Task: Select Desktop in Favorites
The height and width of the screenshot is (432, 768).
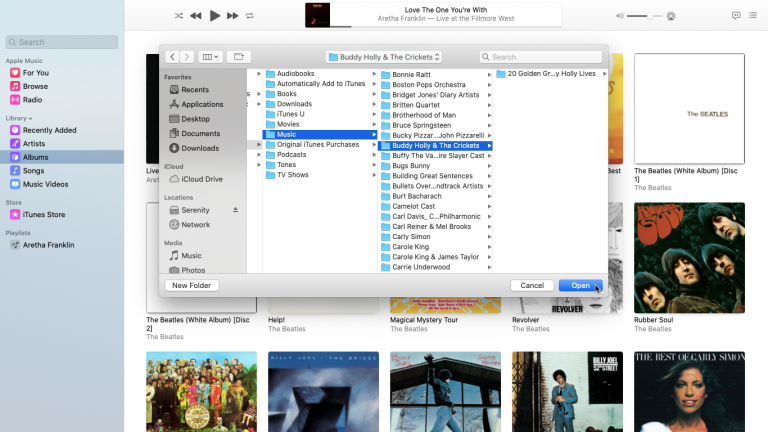Action: tap(195, 119)
